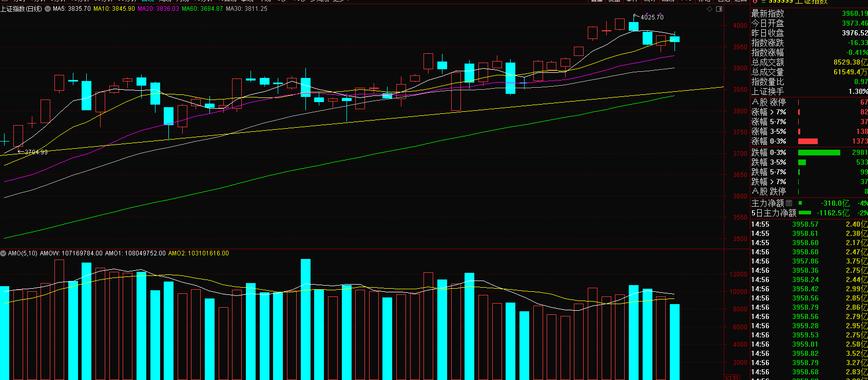Click the 5日主力净额 green bar

tap(805, 213)
